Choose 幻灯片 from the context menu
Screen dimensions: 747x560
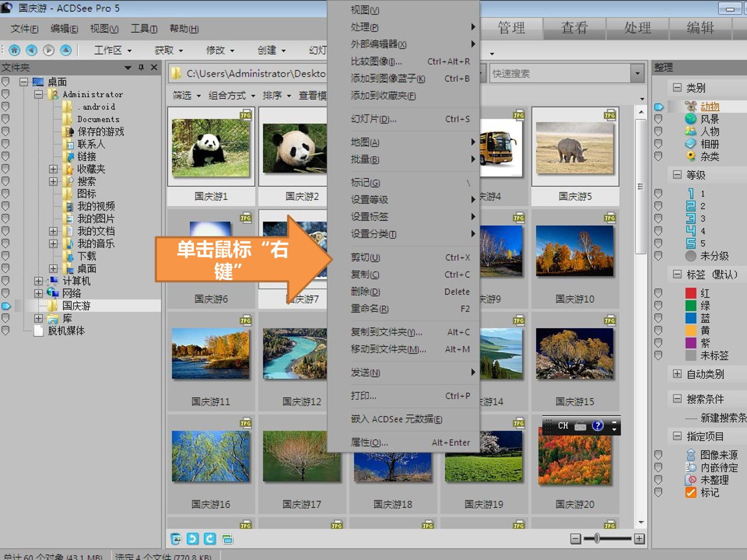[x=404, y=119]
